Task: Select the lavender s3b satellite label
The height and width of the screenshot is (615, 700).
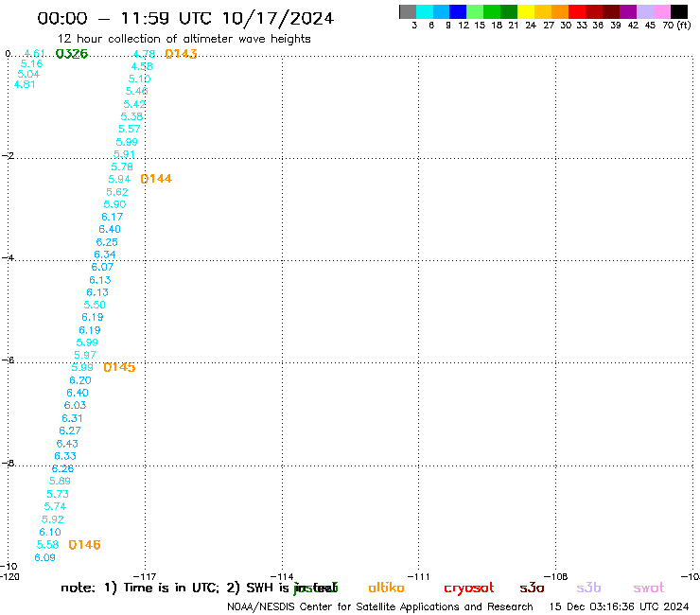Action: (x=588, y=588)
